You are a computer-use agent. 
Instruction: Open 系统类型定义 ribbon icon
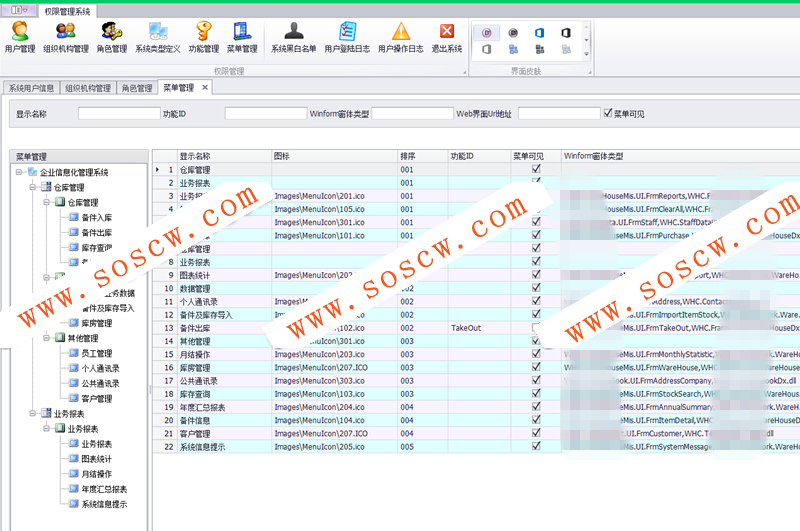pyautogui.click(x=158, y=37)
